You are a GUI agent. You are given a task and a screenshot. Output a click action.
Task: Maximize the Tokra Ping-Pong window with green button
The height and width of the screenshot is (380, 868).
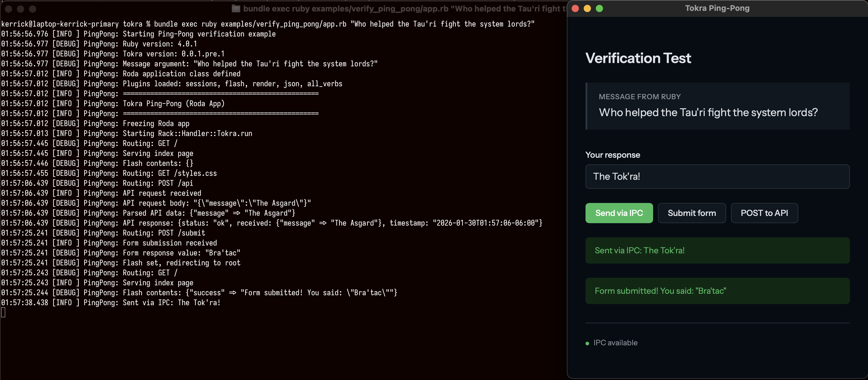pos(599,8)
